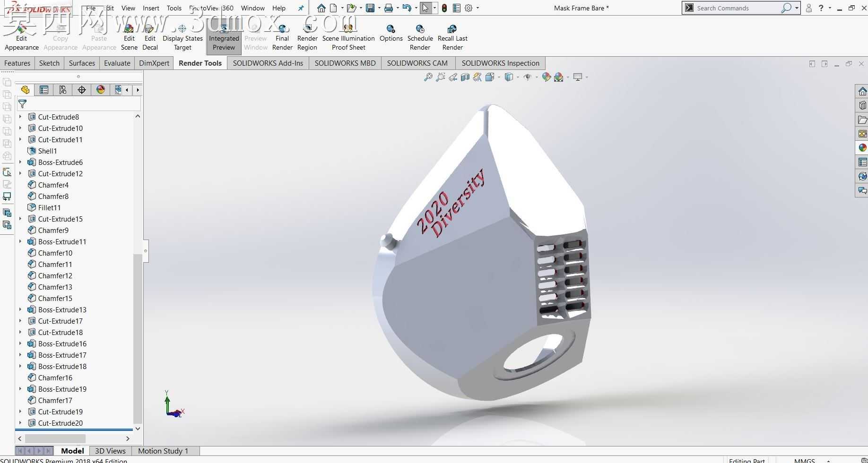The height and width of the screenshot is (463, 868).
Task: Click the Zoom to Fit magnifier icon
Action: (x=428, y=77)
